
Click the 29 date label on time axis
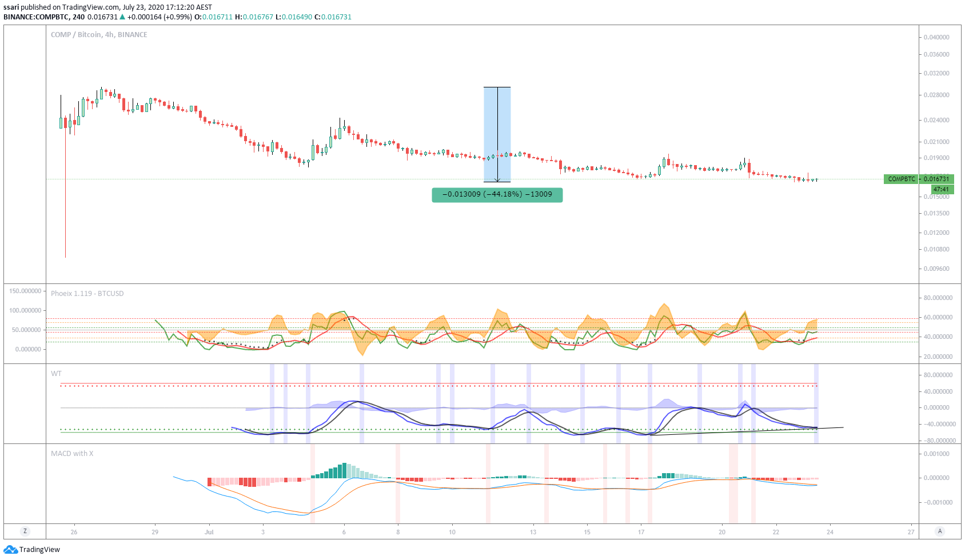click(155, 532)
